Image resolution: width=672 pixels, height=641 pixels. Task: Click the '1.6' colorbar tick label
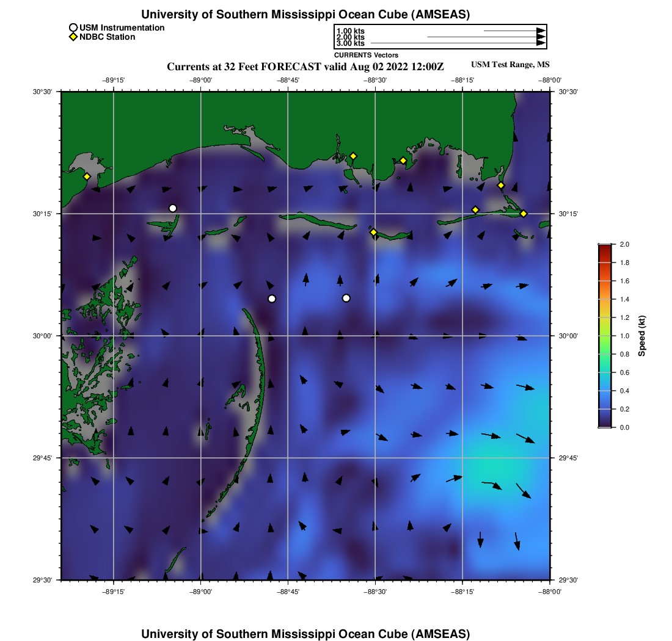[x=624, y=281]
